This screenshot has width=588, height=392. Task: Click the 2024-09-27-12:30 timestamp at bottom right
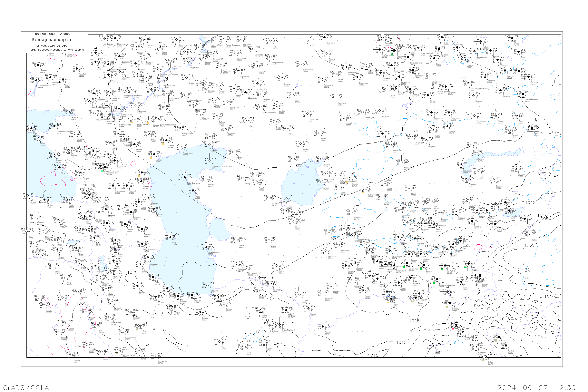[536, 387]
